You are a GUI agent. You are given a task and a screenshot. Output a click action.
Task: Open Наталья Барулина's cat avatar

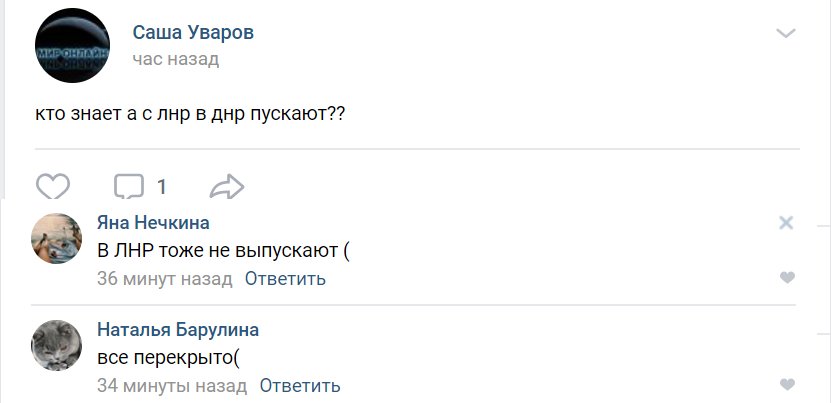tap(56, 345)
